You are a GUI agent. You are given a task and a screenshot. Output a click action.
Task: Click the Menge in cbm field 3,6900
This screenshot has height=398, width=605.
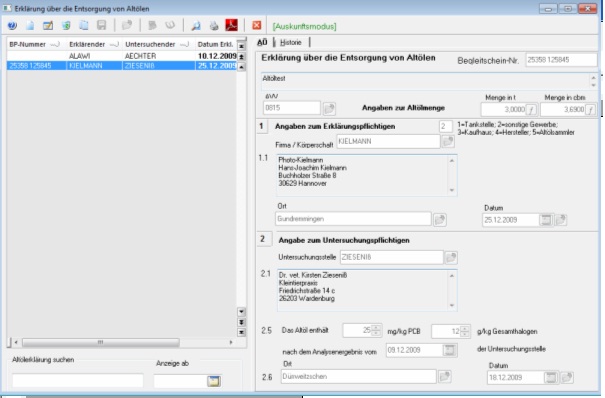click(563, 110)
